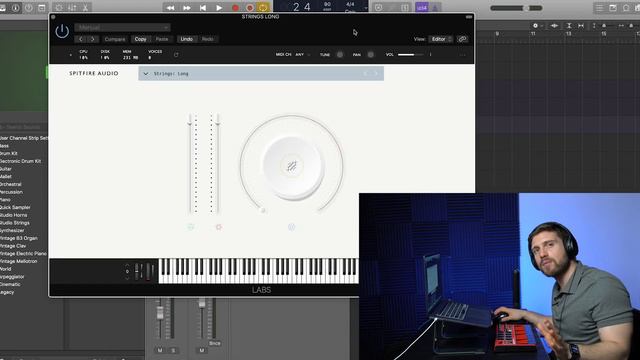Expand the Strings Long preset chevron
The image size is (640, 360).
point(146,74)
